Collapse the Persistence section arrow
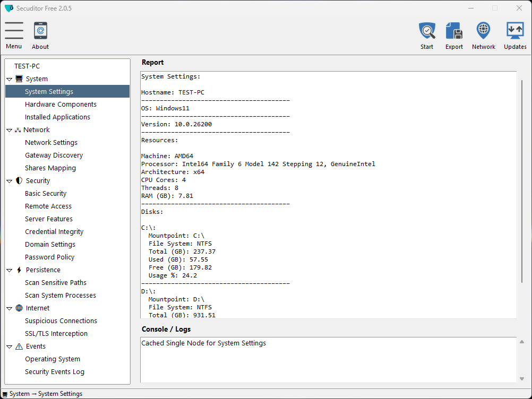Image resolution: width=532 pixels, height=399 pixels. (x=10, y=270)
